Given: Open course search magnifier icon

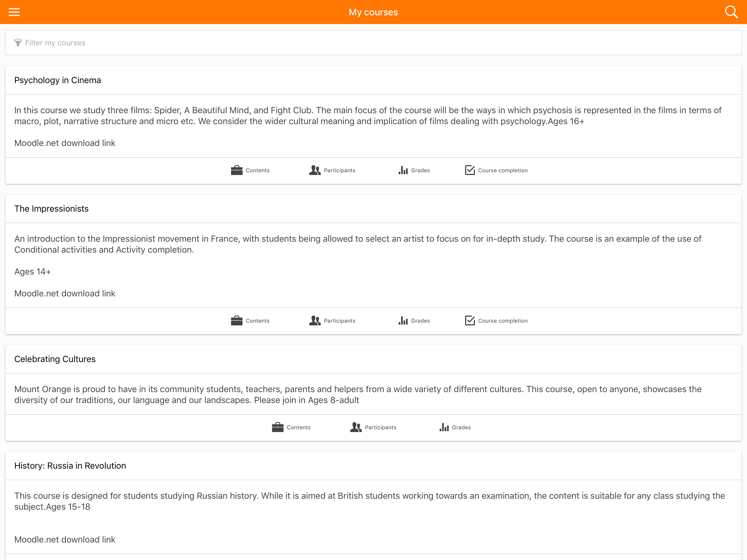Looking at the screenshot, I should [731, 12].
